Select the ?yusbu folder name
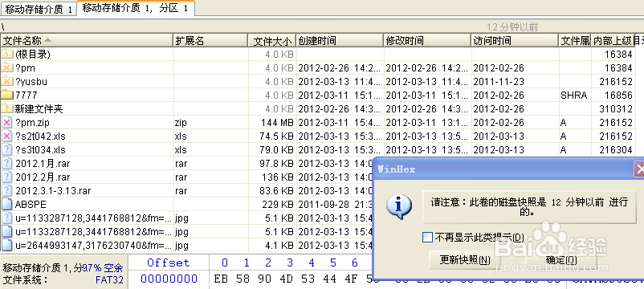Viewport: 644px width, 289px height. tap(31, 81)
